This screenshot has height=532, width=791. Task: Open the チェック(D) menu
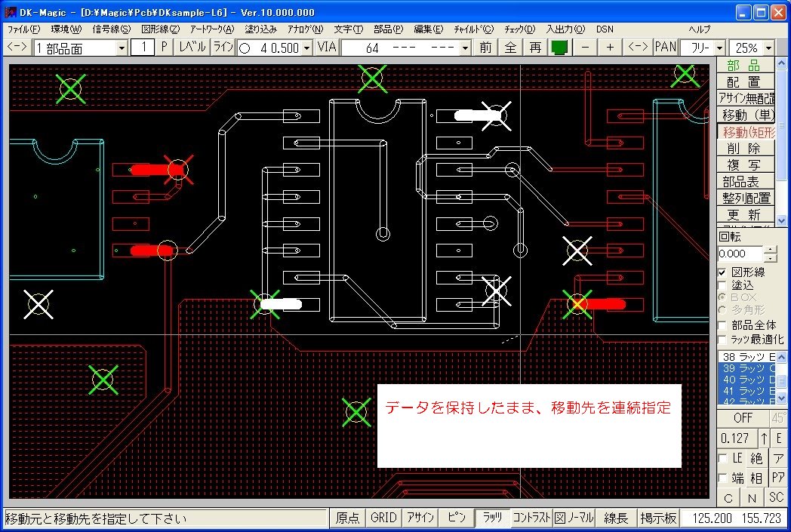tap(519, 29)
